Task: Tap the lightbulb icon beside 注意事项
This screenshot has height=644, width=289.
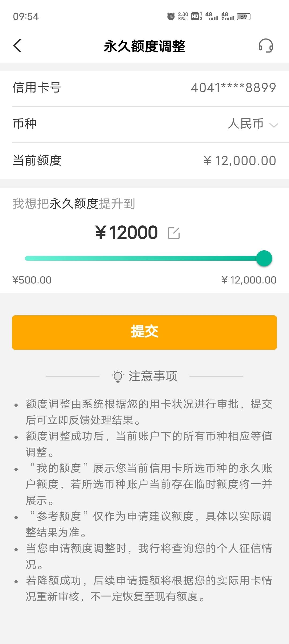Action: pos(118,376)
